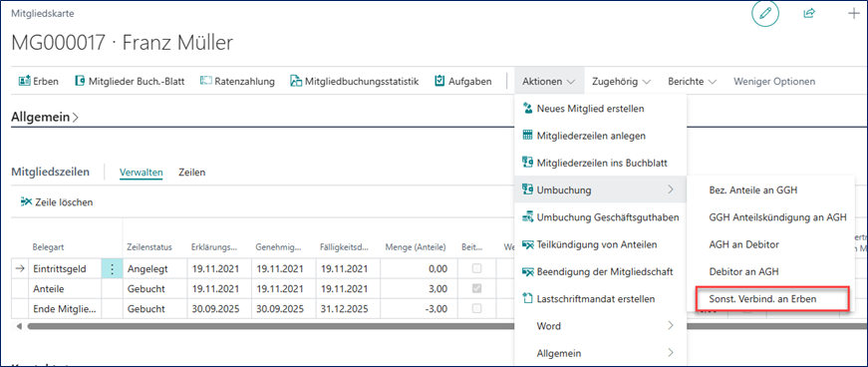Click the pencil edit icon
This screenshot has height=367, width=868.
coord(765,14)
